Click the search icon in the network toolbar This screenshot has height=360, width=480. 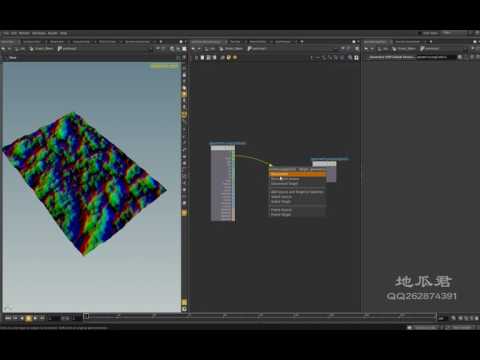pos(350,57)
